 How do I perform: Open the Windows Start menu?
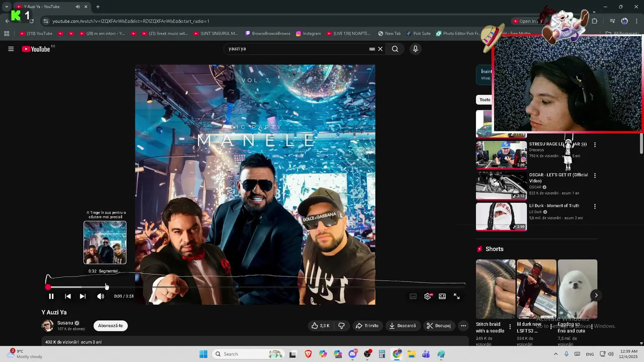tap(203, 354)
